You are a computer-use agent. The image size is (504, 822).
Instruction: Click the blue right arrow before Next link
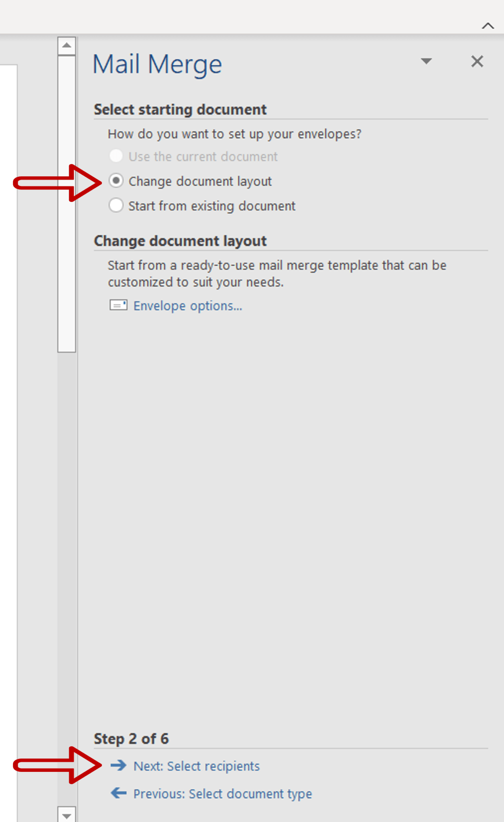(118, 765)
